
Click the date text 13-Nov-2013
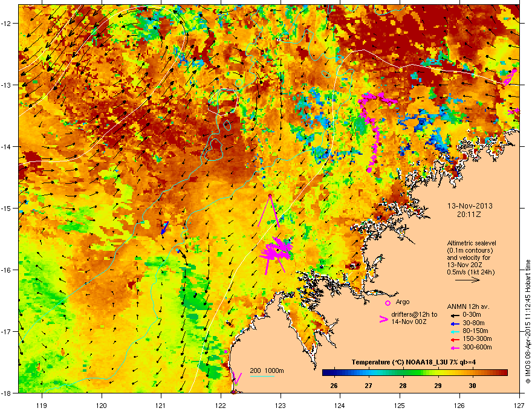[x=470, y=206]
